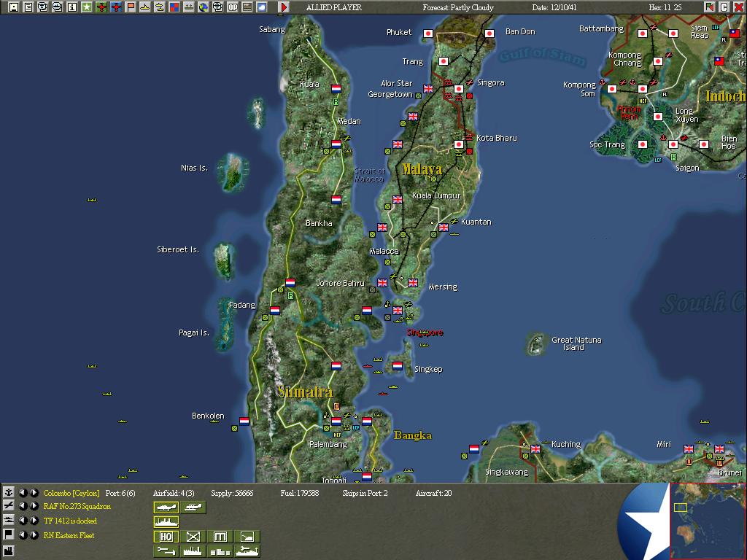Select the floatplane filter button
The height and width of the screenshot is (560, 747).
(193, 507)
